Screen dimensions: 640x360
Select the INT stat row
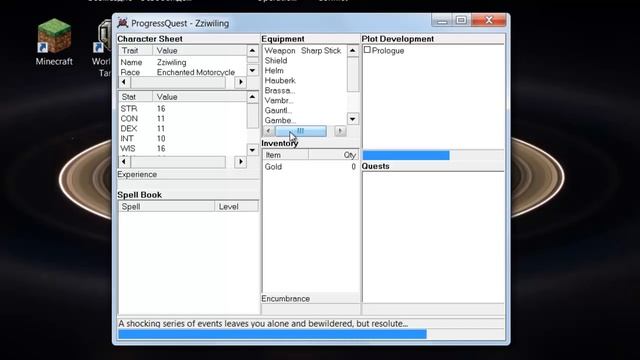183,138
